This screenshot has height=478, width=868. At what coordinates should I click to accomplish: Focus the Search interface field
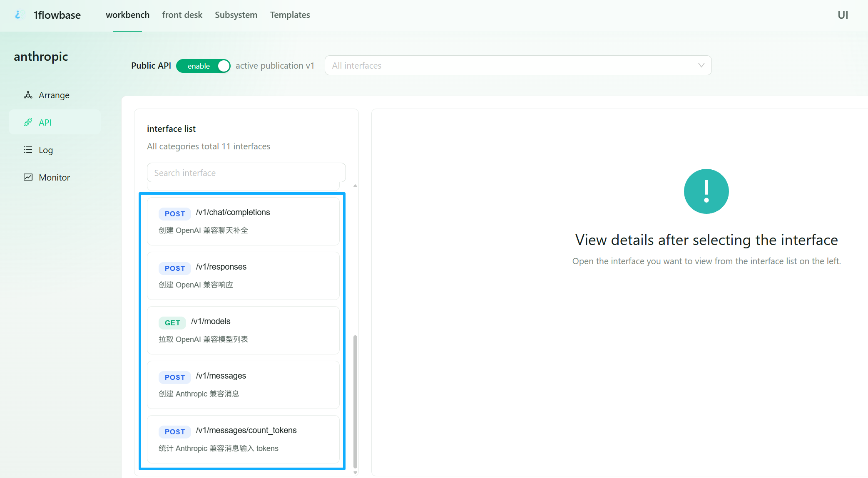[x=246, y=173]
